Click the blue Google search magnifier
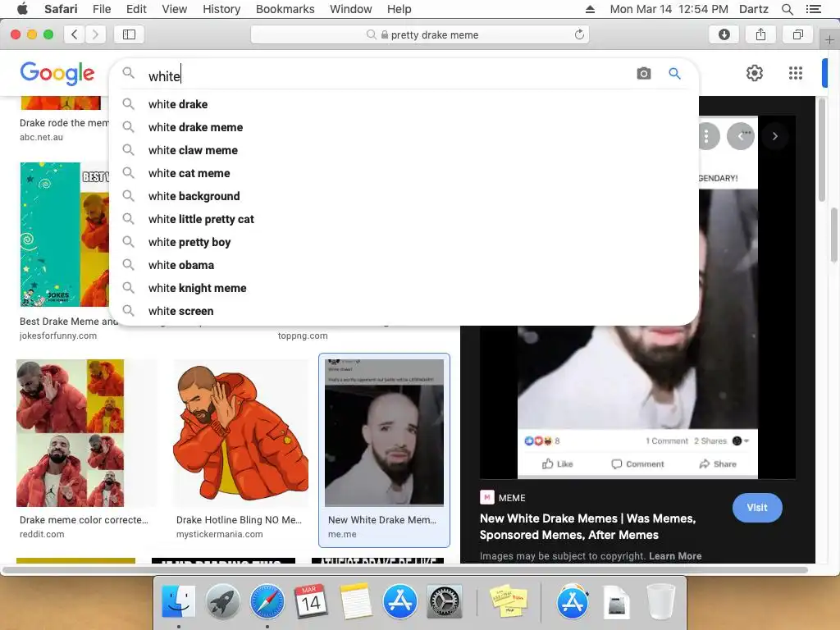840x630 pixels. 674,73
